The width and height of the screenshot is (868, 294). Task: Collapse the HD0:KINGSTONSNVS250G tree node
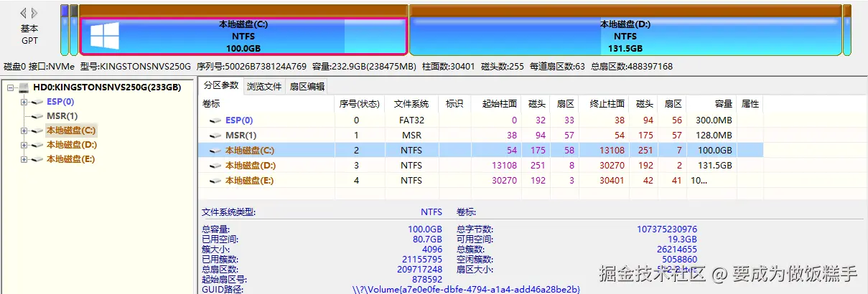pyautogui.click(x=10, y=87)
